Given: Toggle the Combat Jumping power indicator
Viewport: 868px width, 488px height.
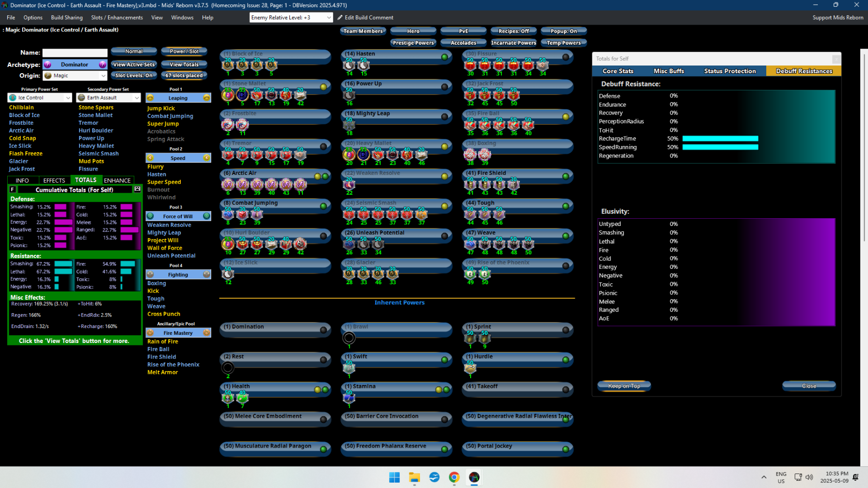Looking at the screenshot, I should tap(324, 206).
